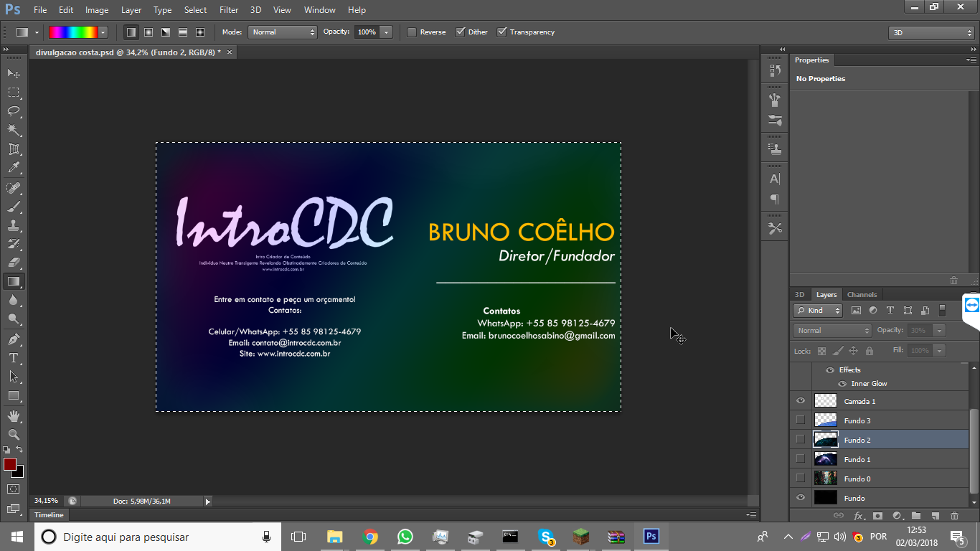
Task: Toggle the Transparency checkbox
Action: click(x=501, y=32)
